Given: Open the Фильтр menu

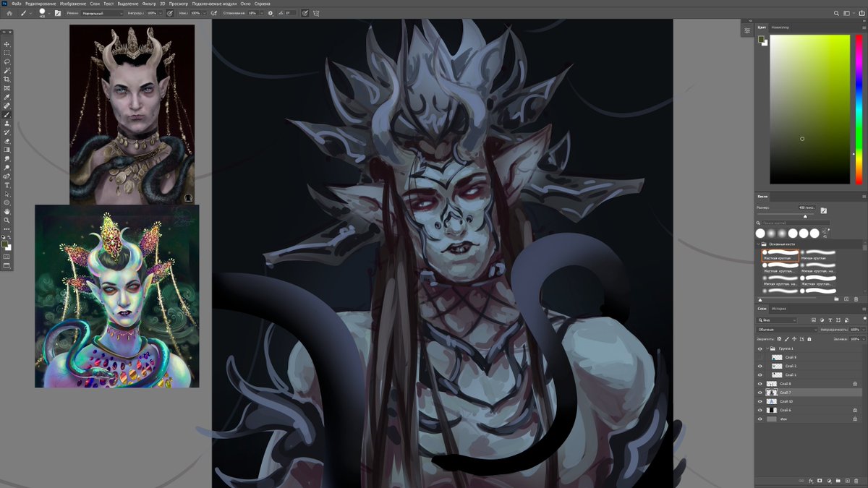Looking at the screenshot, I should (149, 4).
